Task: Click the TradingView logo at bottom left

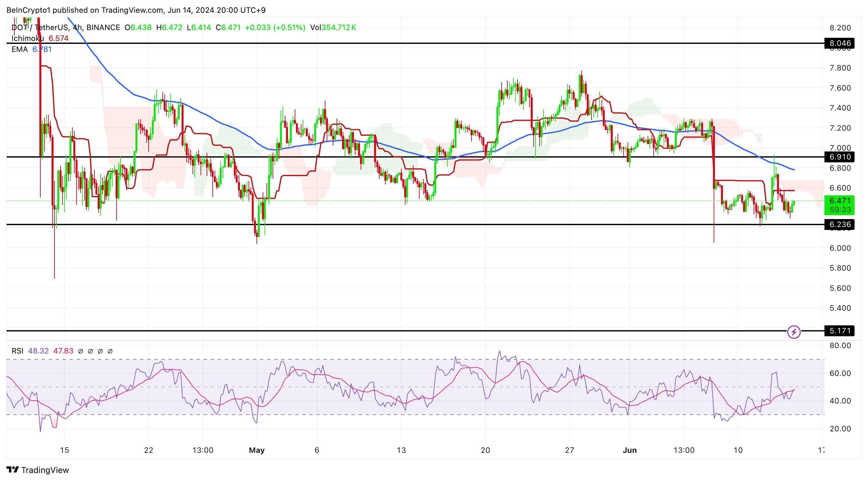Action: click(37, 469)
